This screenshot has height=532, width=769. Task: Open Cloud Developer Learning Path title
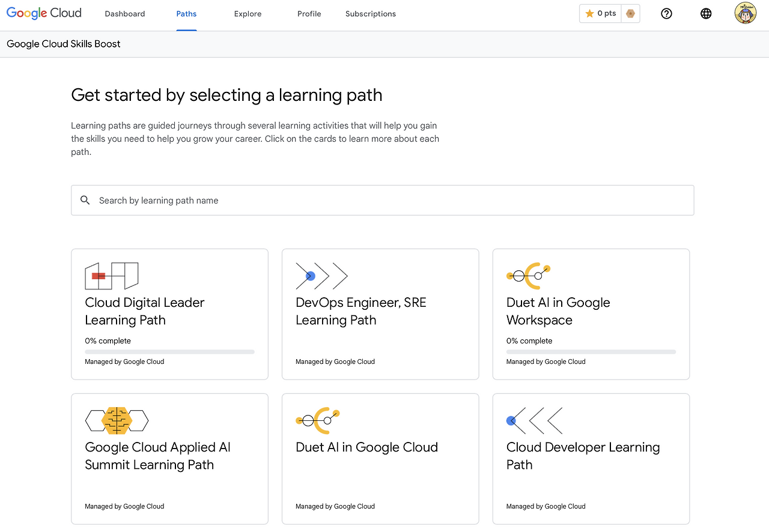point(583,456)
